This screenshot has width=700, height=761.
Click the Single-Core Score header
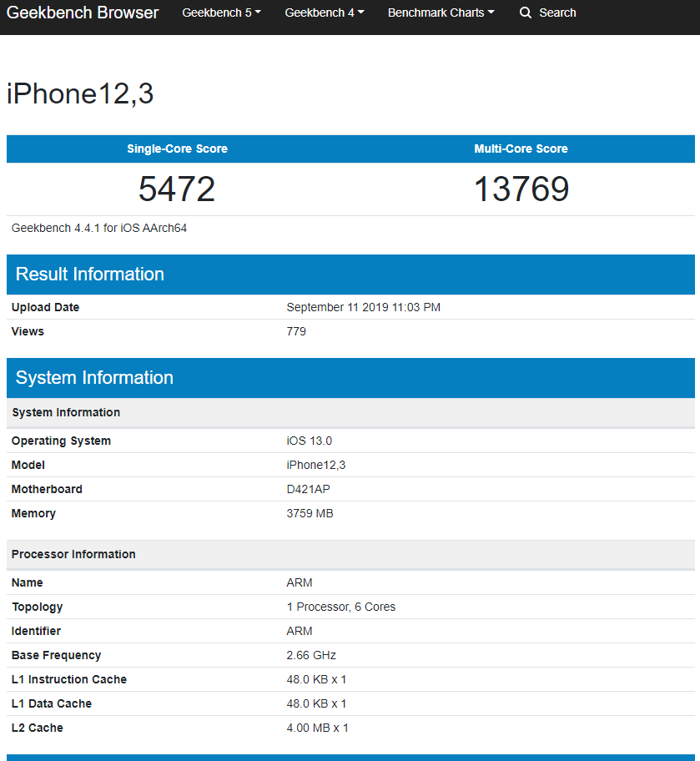pyautogui.click(x=177, y=149)
